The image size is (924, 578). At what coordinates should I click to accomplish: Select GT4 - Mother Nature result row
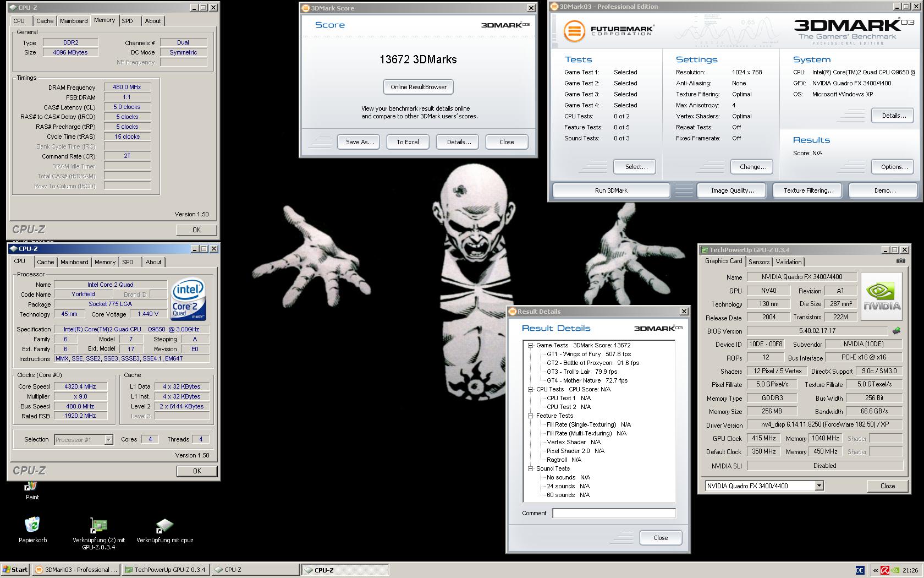[587, 380]
